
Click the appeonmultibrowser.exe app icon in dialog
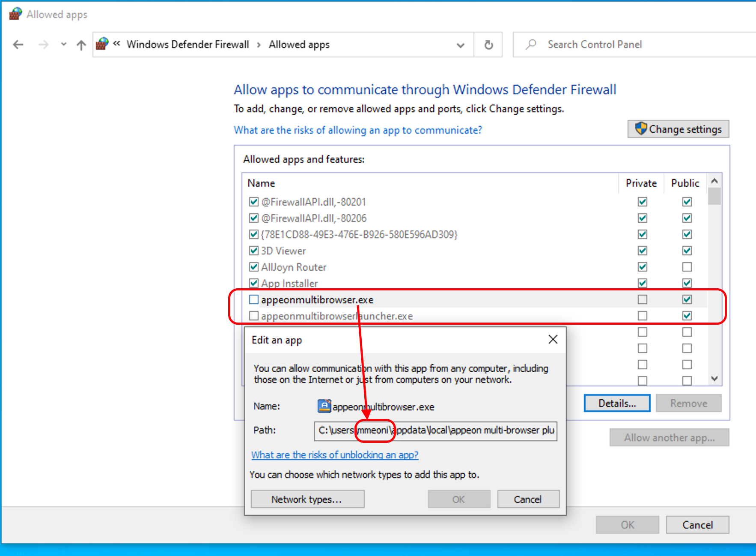tap(324, 406)
